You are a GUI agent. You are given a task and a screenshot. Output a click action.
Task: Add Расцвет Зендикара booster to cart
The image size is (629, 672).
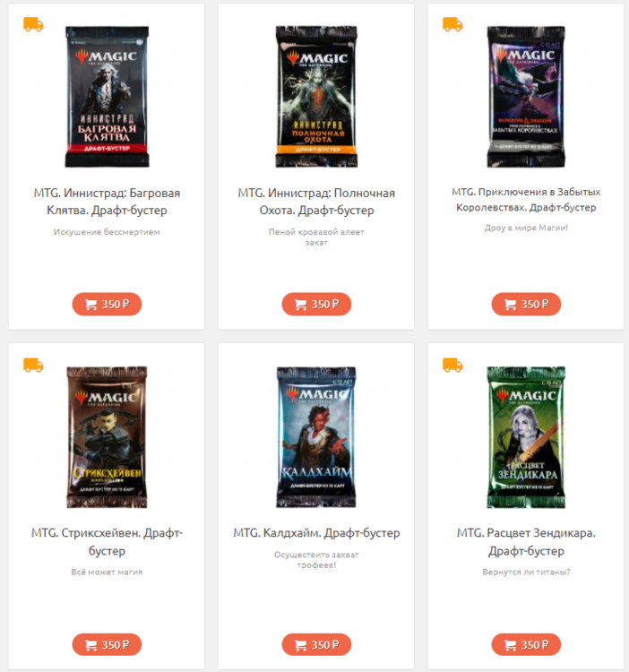tap(526, 644)
